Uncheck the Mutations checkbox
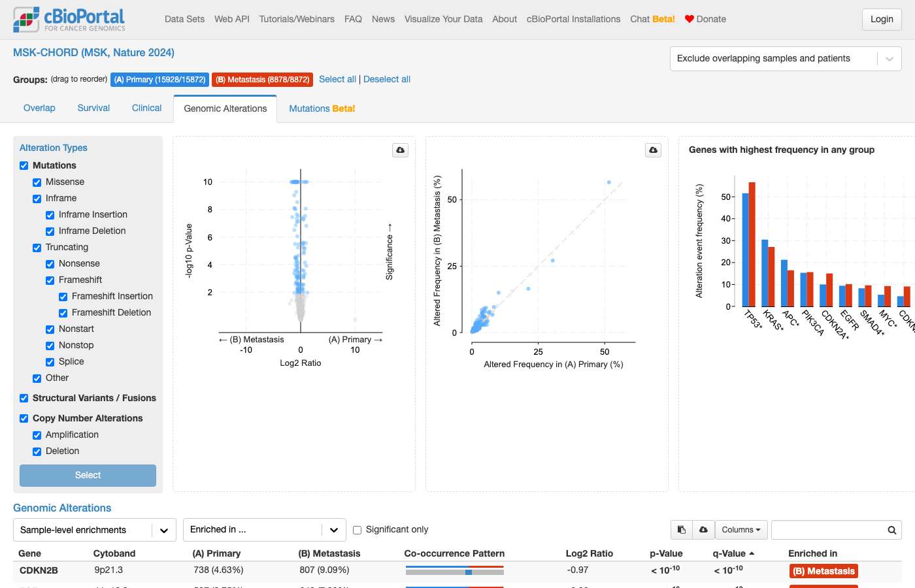Screen dimensions: 915x588 click(24, 166)
